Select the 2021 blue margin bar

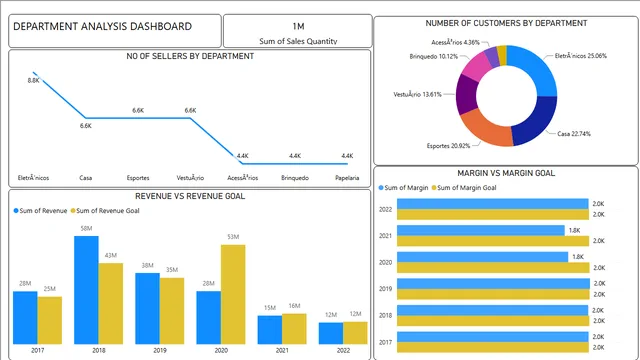[481, 230]
